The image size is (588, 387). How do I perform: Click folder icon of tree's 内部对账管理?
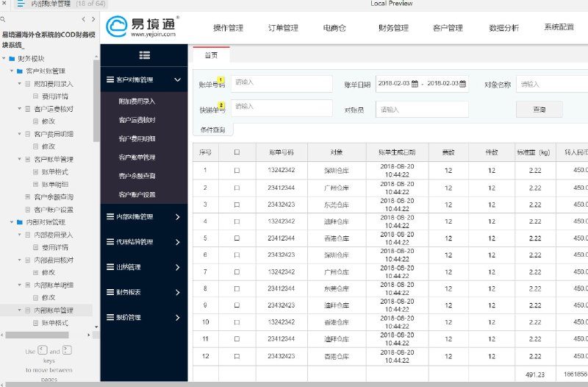point(20,222)
